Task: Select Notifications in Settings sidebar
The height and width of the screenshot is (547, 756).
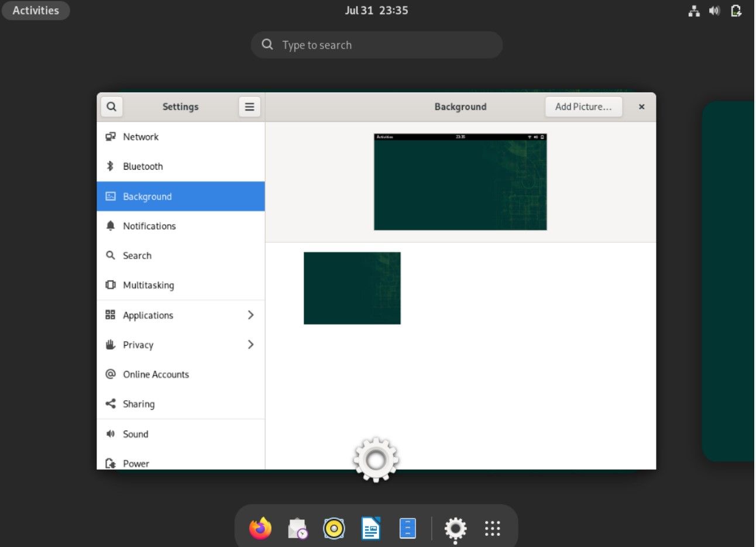Action: [x=181, y=226]
